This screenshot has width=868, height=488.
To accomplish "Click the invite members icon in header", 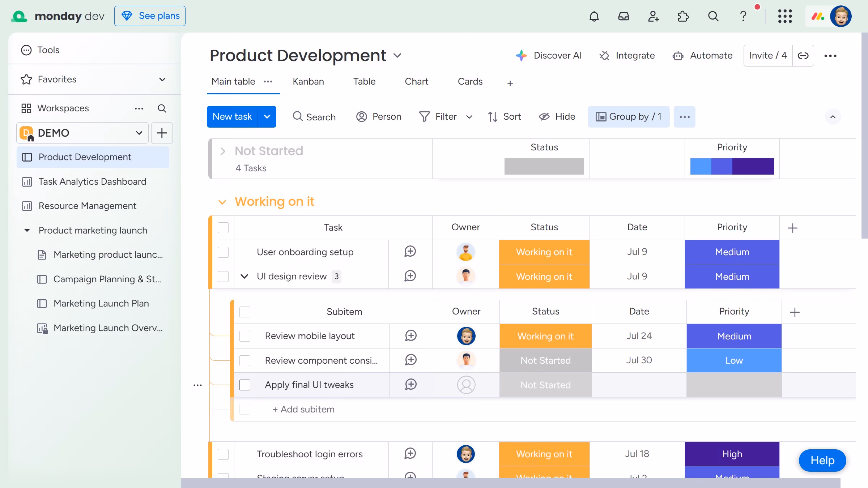I will (x=653, y=16).
